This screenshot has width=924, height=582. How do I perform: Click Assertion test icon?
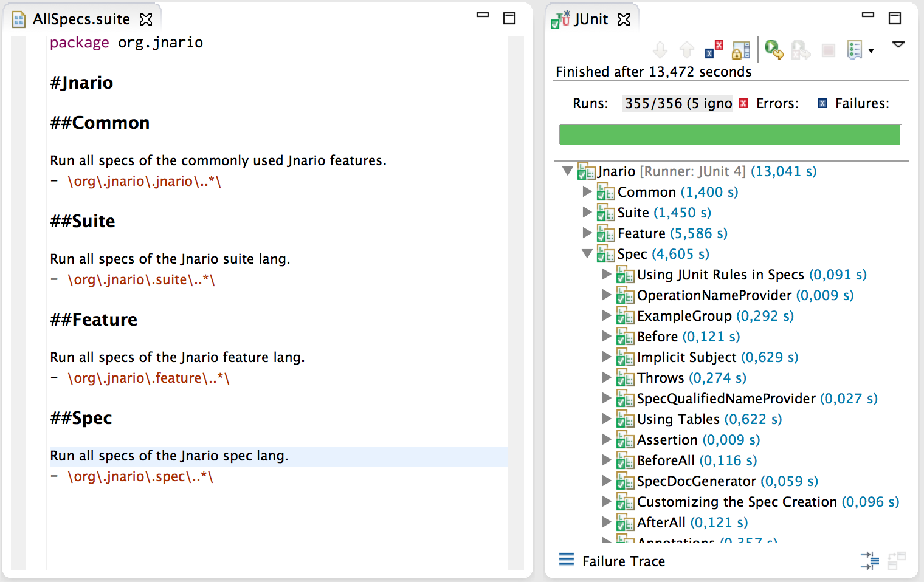(625, 440)
